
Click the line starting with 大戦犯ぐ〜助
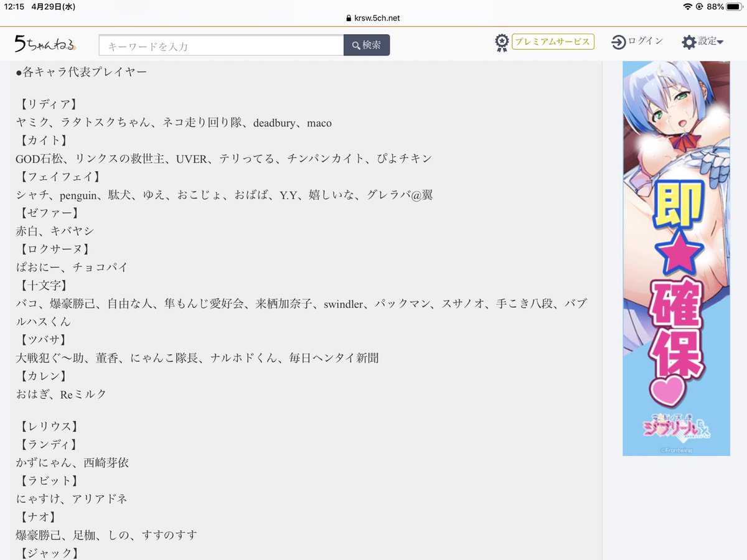click(197, 358)
